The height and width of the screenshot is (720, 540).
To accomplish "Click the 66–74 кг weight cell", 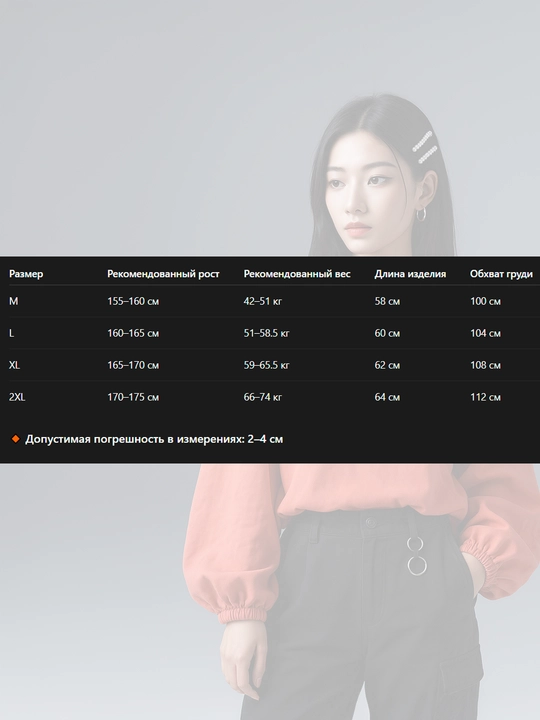I will point(263,397).
